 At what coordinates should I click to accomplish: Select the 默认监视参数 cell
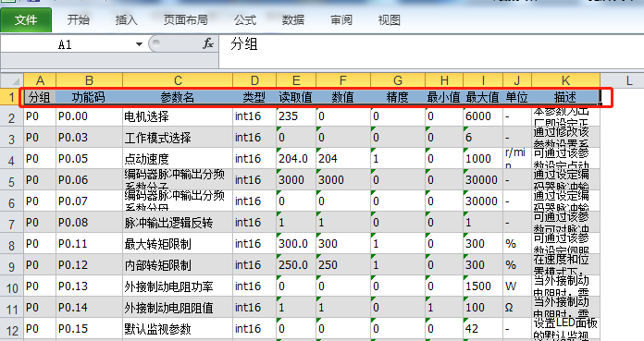tap(178, 329)
